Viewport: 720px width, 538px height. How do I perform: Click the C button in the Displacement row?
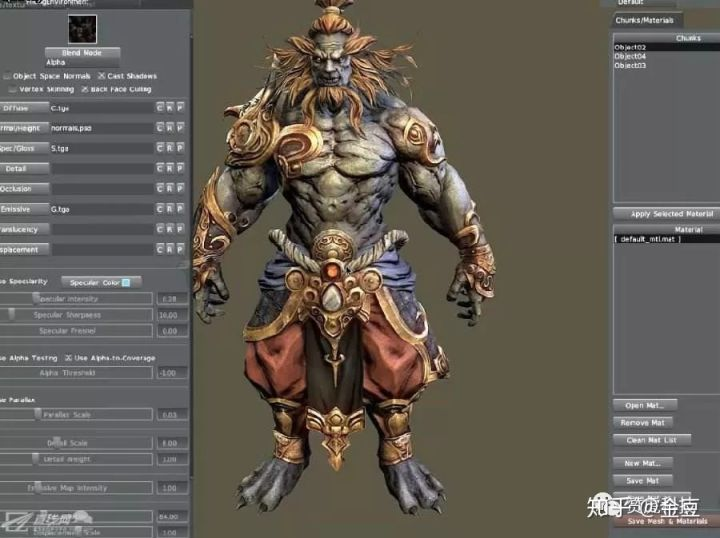coord(160,249)
